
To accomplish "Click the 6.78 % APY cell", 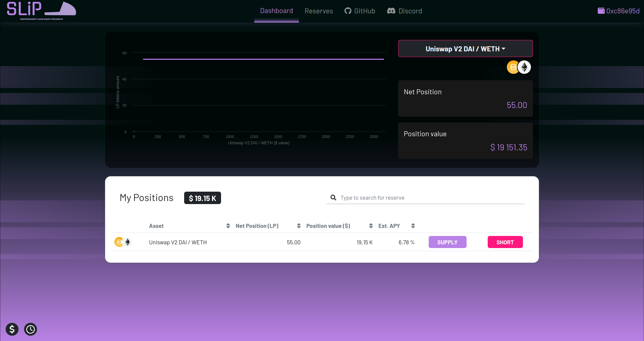I will tap(407, 242).
